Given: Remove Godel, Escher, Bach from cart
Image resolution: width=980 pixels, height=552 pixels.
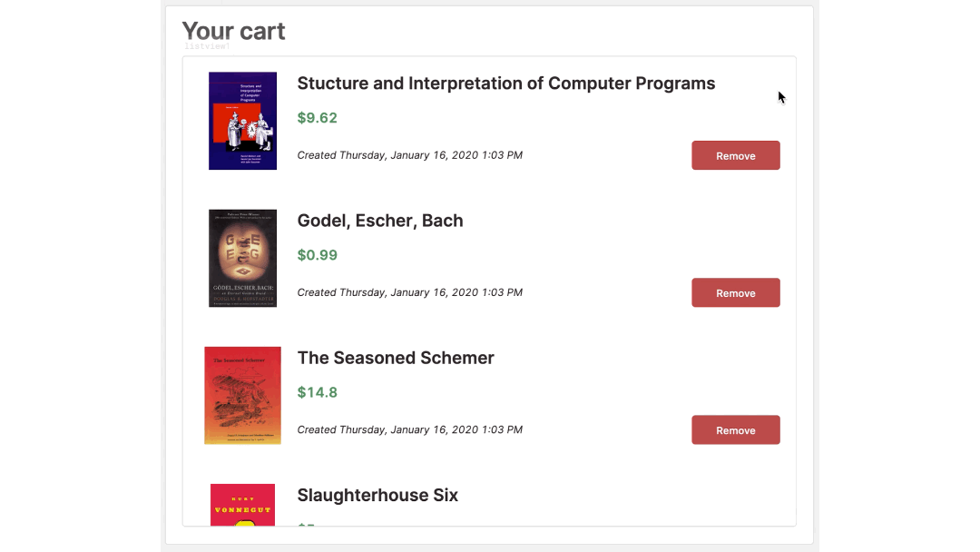Looking at the screenshot, I should 736,292.
